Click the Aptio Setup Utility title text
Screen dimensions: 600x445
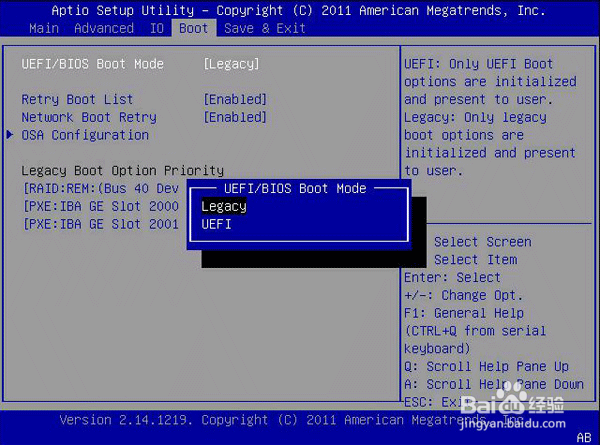(x=298, y=11)
